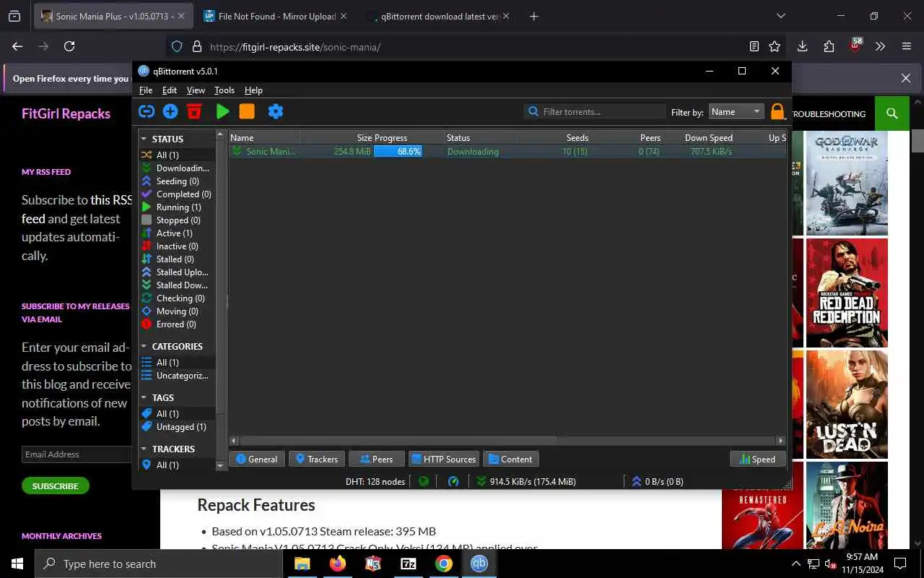Click the Email Address field on webpage
Viewport: 924px width, 578px height.
coord(77,454)
